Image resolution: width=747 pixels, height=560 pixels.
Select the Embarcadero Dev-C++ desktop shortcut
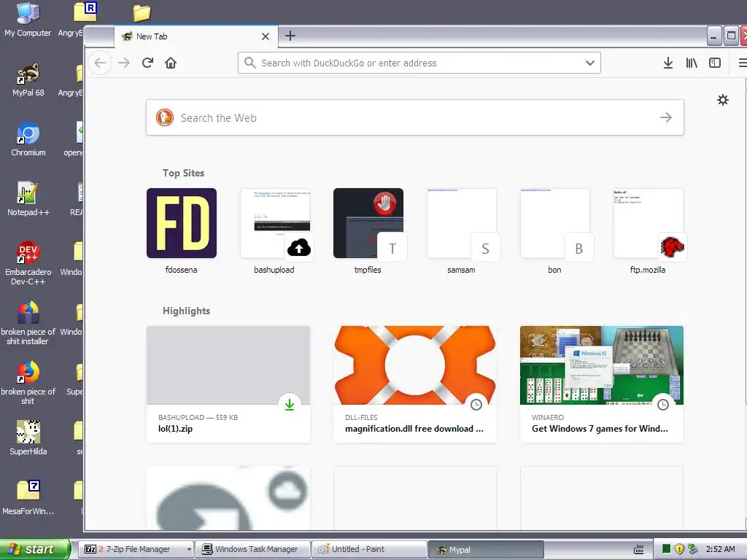click(28, 263)
